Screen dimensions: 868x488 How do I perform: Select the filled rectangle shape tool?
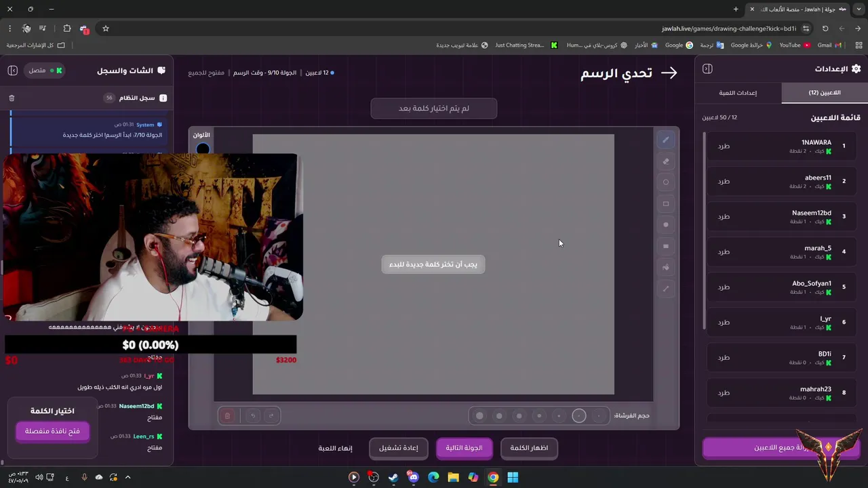pyautogui.click(x=665, y=246)
